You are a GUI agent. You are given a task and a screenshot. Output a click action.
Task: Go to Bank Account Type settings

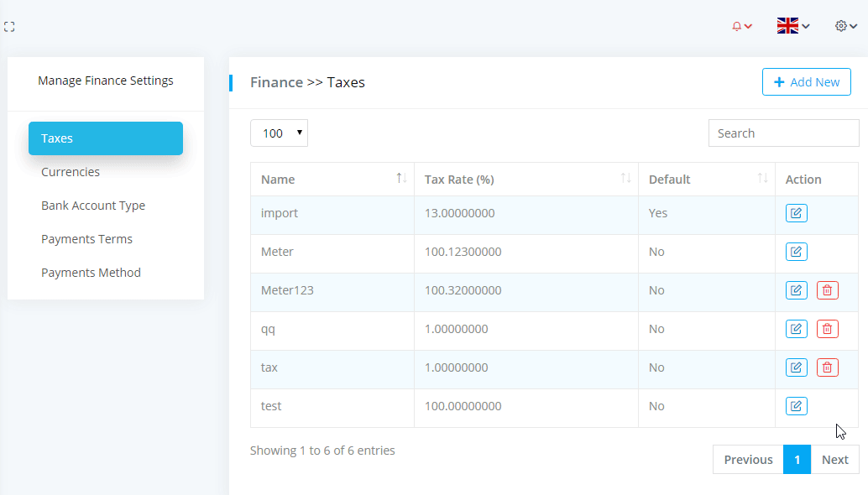(93, 206)
